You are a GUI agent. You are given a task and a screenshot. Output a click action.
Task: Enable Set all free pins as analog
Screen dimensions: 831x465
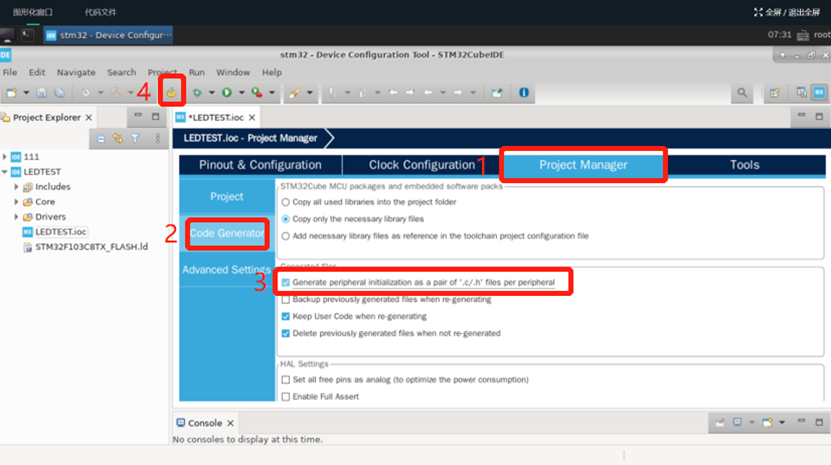coord(286,380)
